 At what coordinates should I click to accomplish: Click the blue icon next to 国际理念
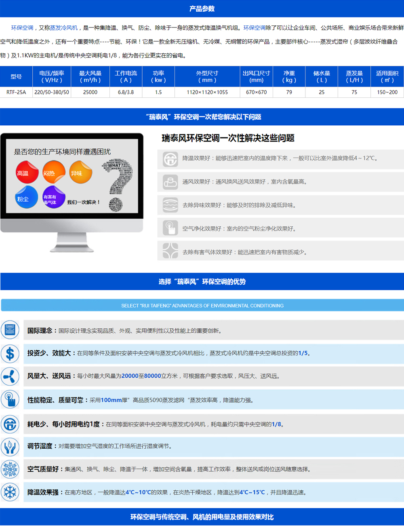[x=10, y=330]
